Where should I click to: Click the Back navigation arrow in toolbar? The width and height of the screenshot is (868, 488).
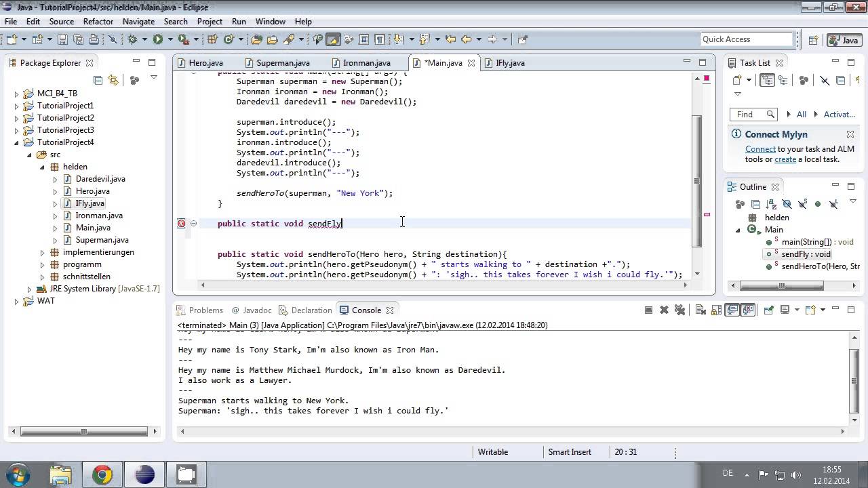coord(466,39)
